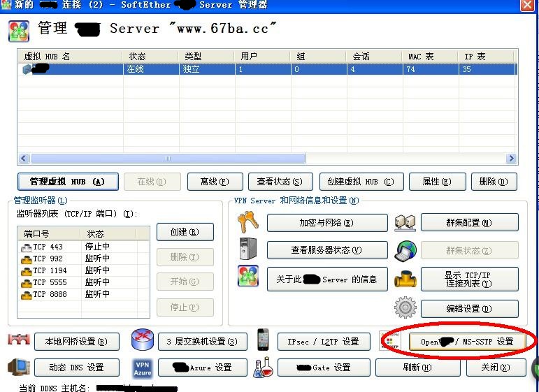This screenshot has height=392, width=539.
Task: Click the keys icon beside 加密与网络
Action: tap(247, 222)
